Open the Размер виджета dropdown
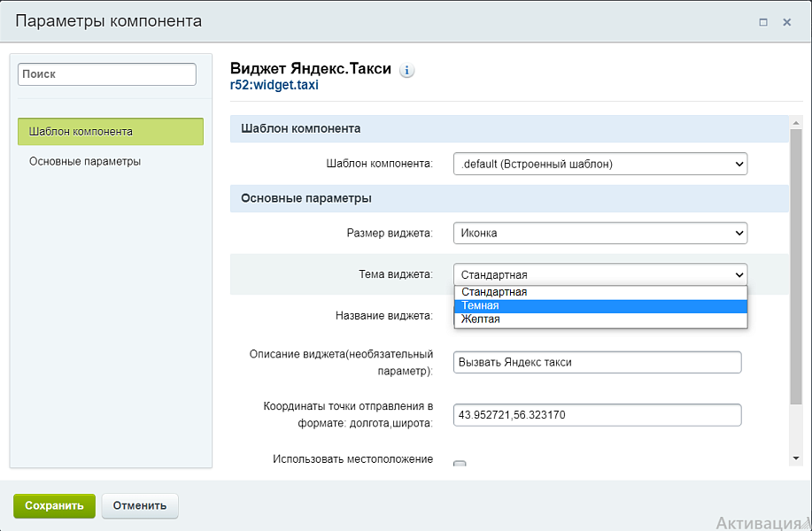 click(600, 233)
